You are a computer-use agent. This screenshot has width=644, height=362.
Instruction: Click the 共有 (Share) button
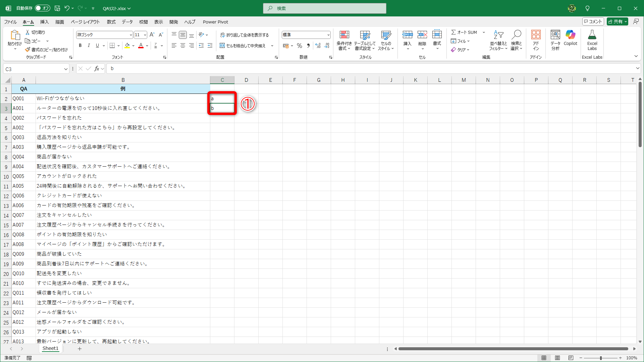click(617, 21)
